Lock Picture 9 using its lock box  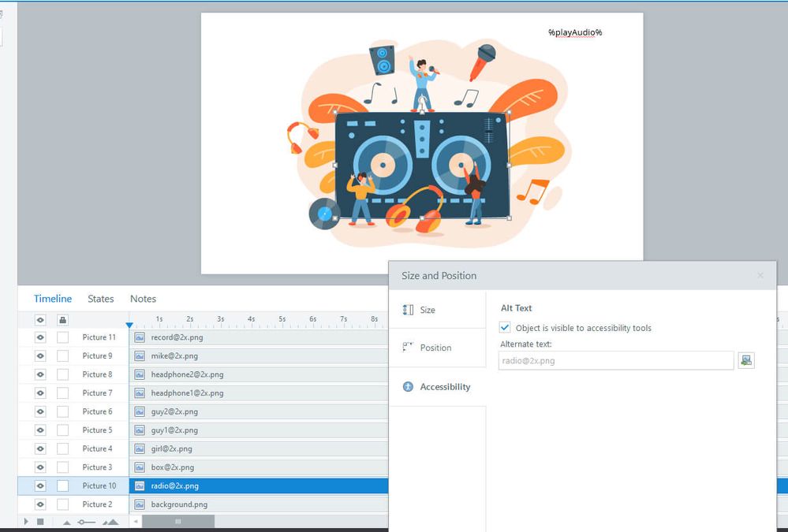coord(62,356)
